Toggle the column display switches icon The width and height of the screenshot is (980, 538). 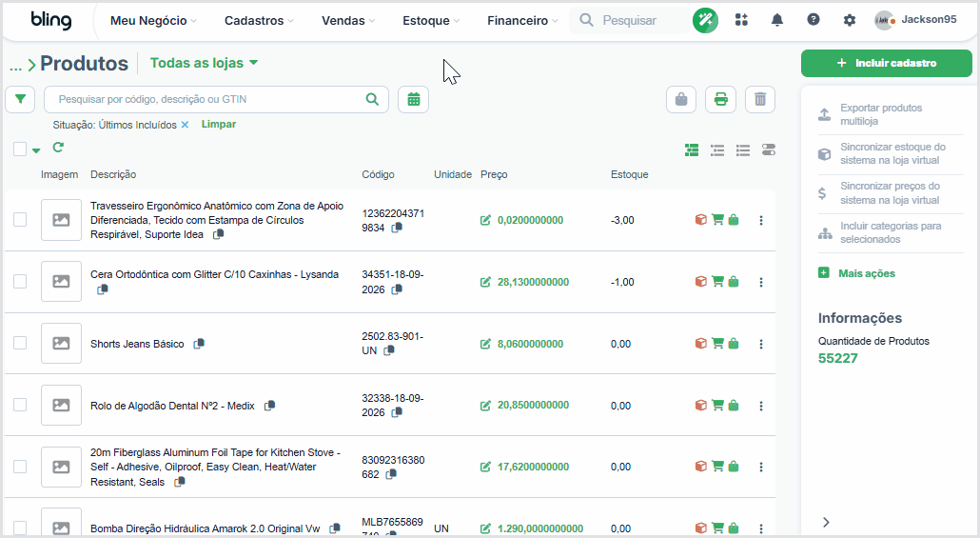pyautogui.click(x=769, y=150)
